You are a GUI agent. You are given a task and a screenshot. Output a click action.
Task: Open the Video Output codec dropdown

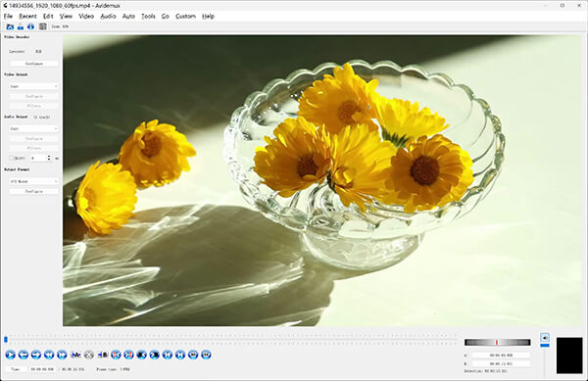pyautogui.click(x=33, y=86)
